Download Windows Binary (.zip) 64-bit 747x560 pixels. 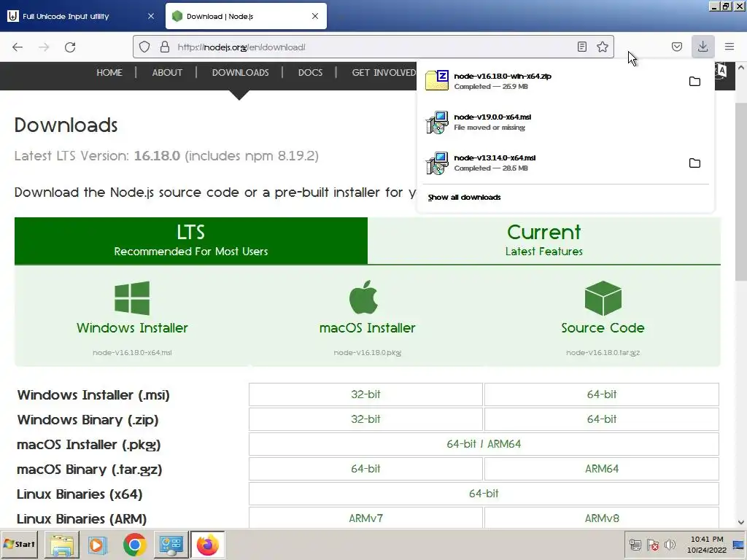(602, 419)
